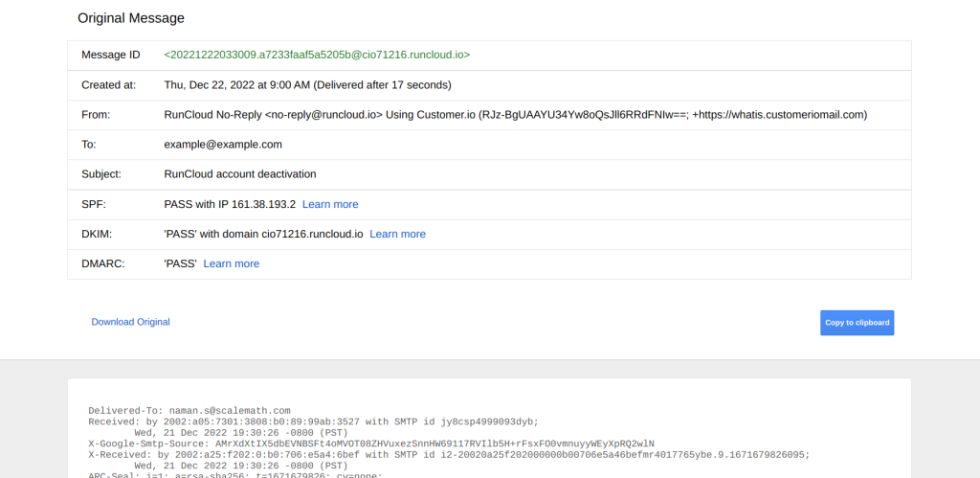The image size is (980, 478).
Task: Click the From: label
Action: coord(96,115)
